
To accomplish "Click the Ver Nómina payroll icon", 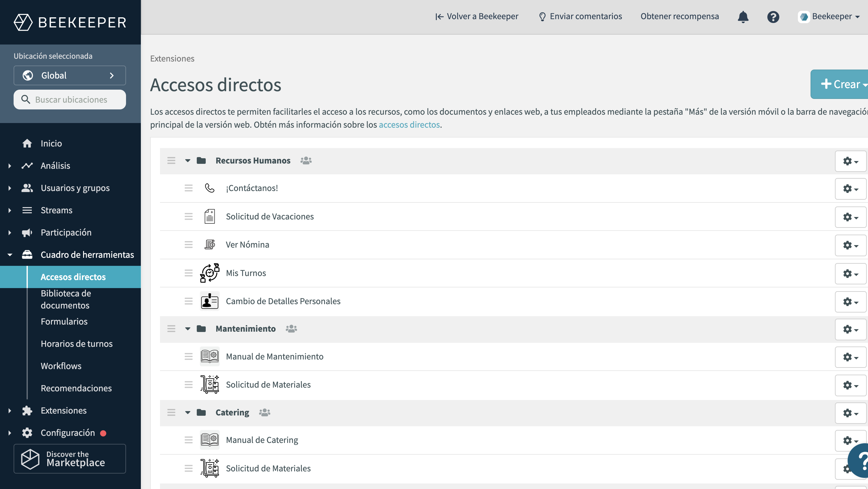I will (x=210, y=244).
